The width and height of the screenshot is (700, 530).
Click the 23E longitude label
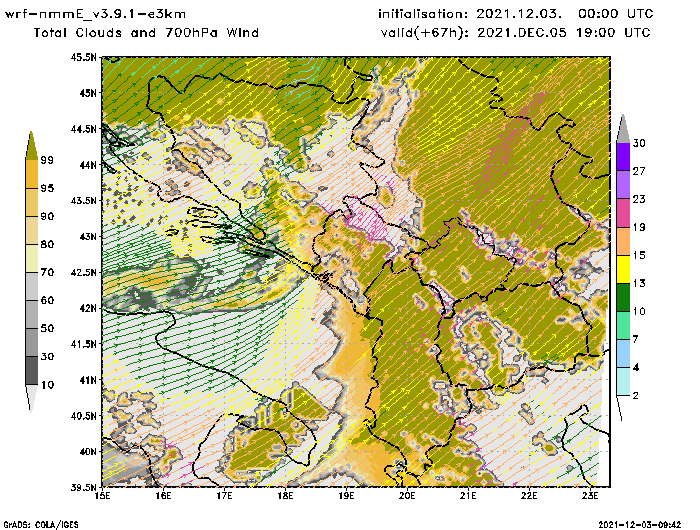pyautogui.click(x=591, y=496)
